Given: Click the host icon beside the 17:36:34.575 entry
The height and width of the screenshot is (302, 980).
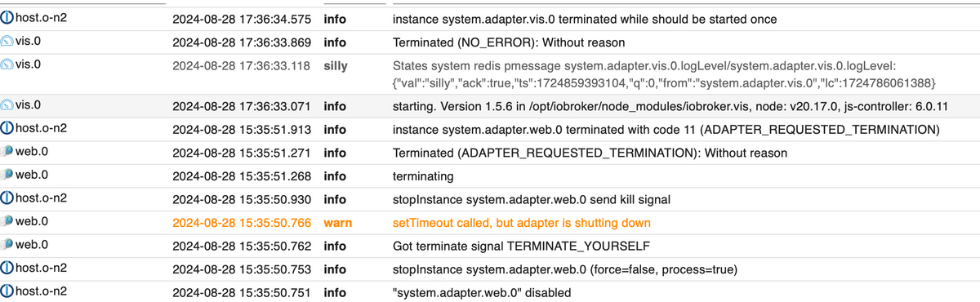Looking at the screenshot, I should (8, 18).
